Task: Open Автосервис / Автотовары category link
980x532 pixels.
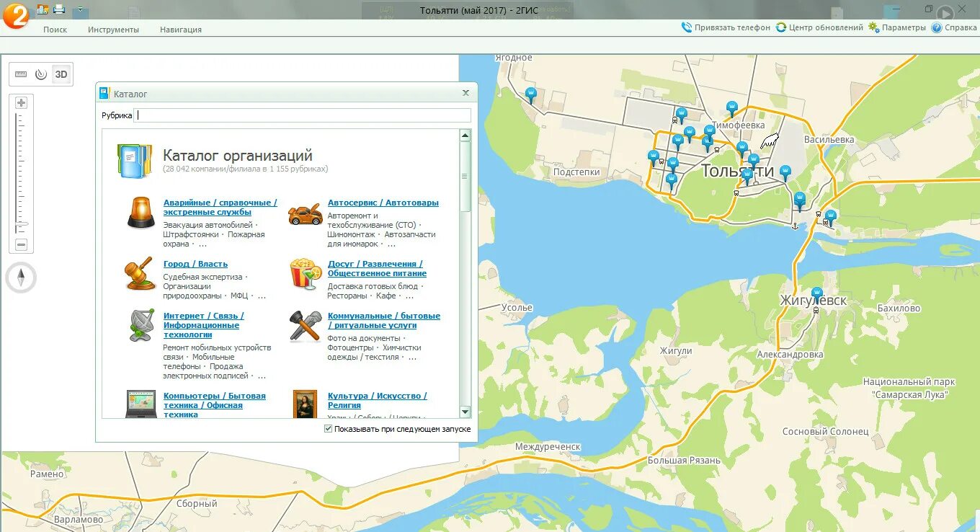Action: point(383,203)
